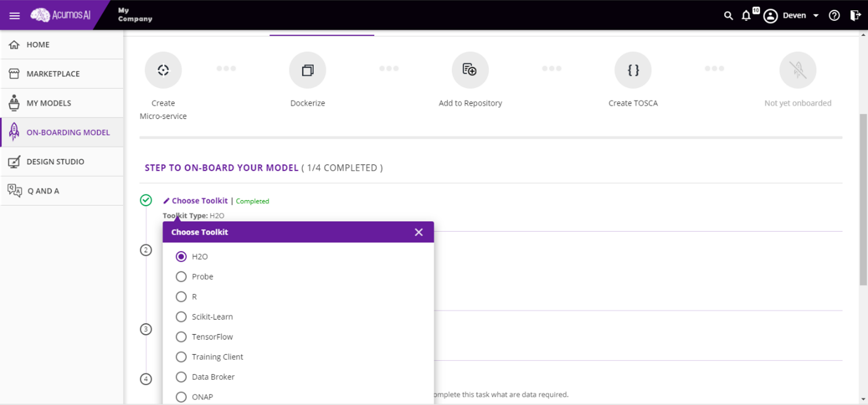Expand the Deven user dropdown arrow
868x405 pixels.
(x=816, y=15)
